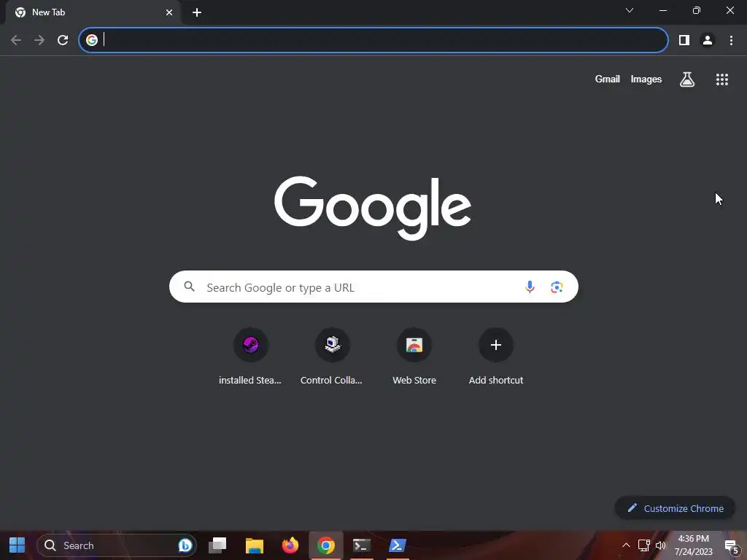Screen dimensions: 747x560
Task: Open Bing chat icon in taskbar search
Action: (x=185, y=545)
